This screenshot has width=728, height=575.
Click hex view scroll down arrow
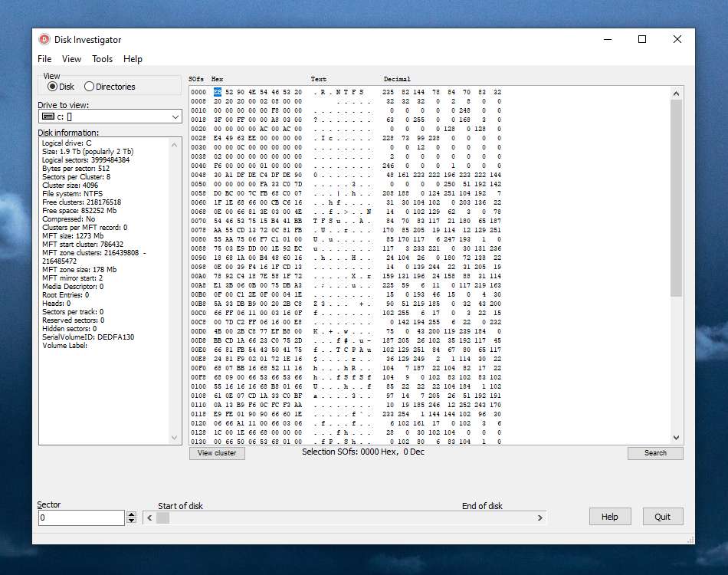(x=676, y=438)
